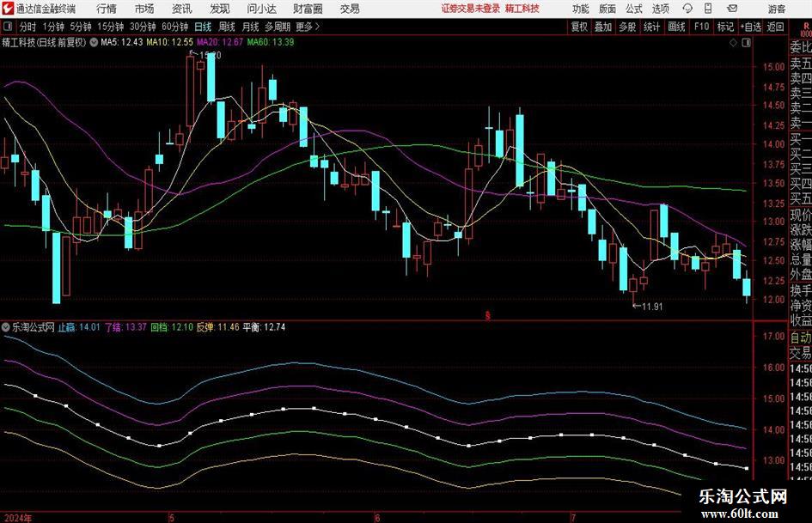Click the 自动 label in right sidebar
This screenshot has width=812, height=523.
click(801, 338)
